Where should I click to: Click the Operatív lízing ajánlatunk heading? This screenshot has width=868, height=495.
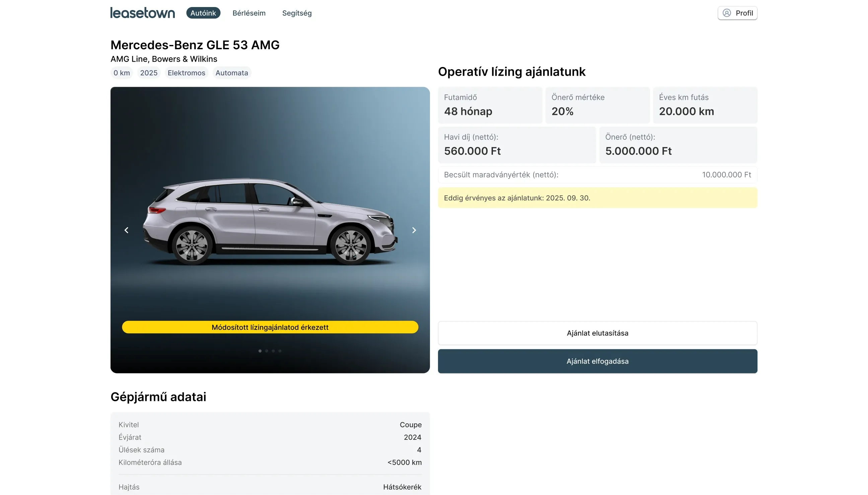(511, 72)
